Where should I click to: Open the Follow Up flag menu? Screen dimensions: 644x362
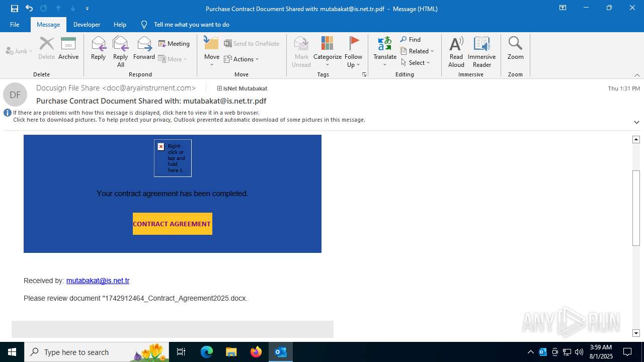click(x=354, y=52)
